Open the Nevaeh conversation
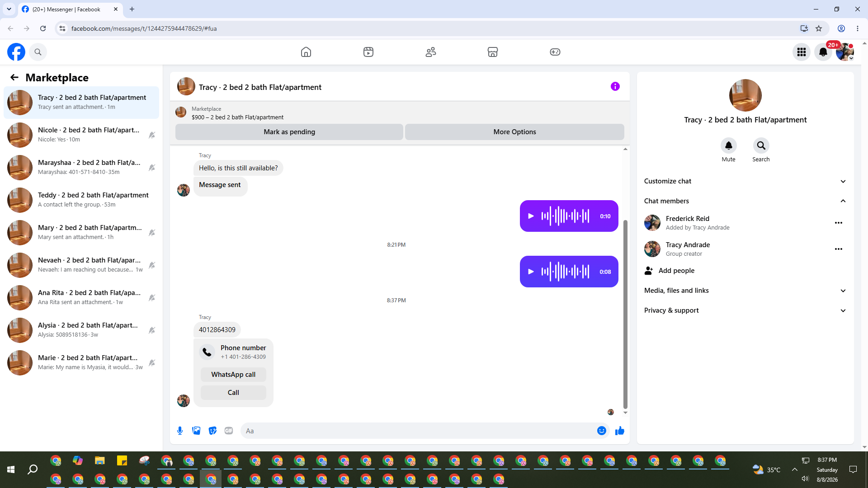Image resolution: width=868 pixels, height=488 pixels. [81, 265]
